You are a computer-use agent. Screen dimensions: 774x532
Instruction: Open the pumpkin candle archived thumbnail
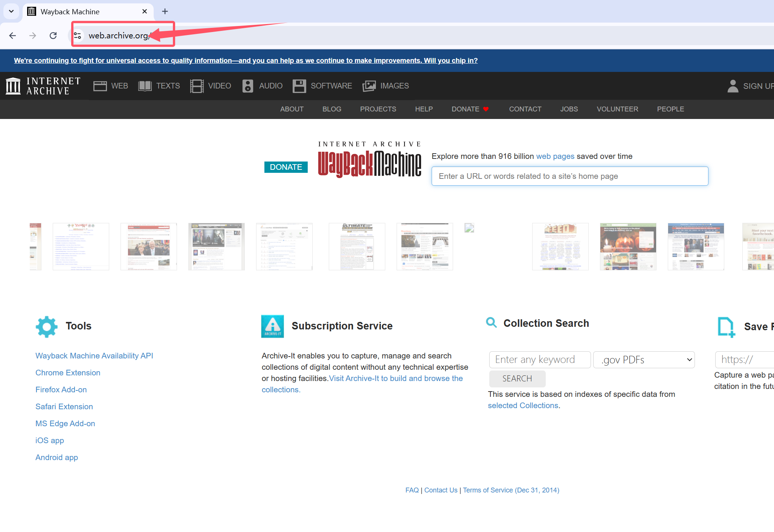pyautogui.click(x=628, y=247)
